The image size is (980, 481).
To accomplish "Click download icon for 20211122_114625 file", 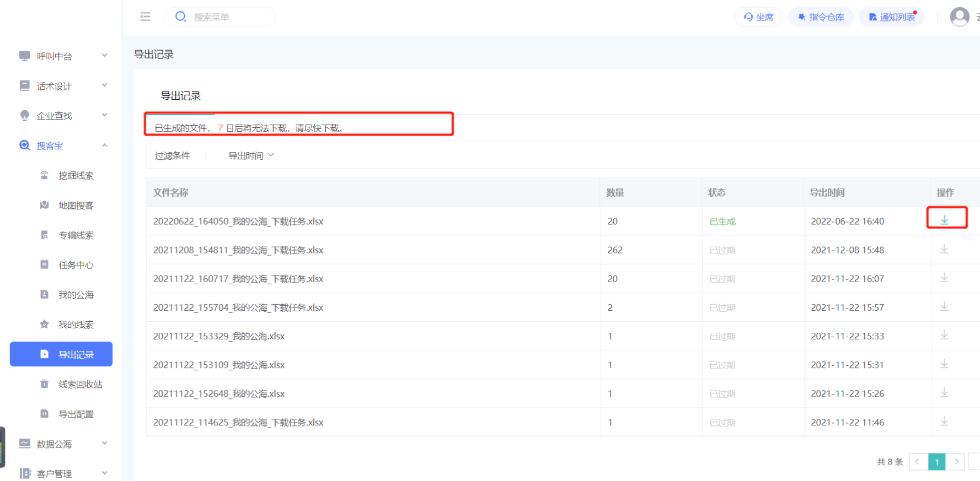I will point(944,421).
